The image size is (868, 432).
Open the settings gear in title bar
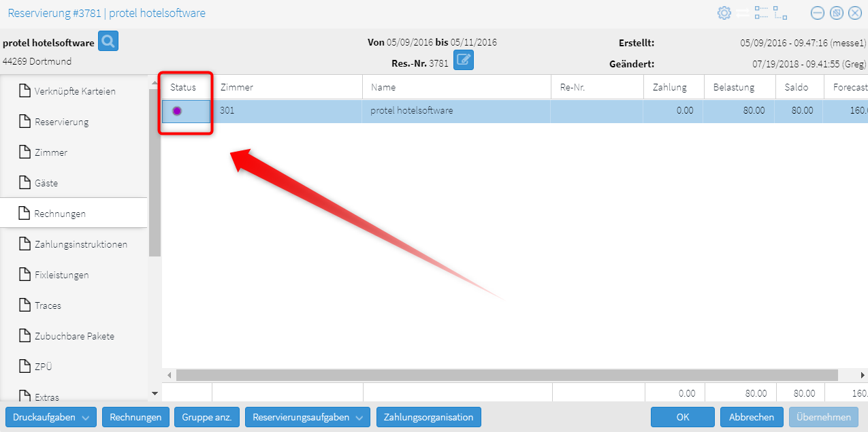tap(724, 13)
